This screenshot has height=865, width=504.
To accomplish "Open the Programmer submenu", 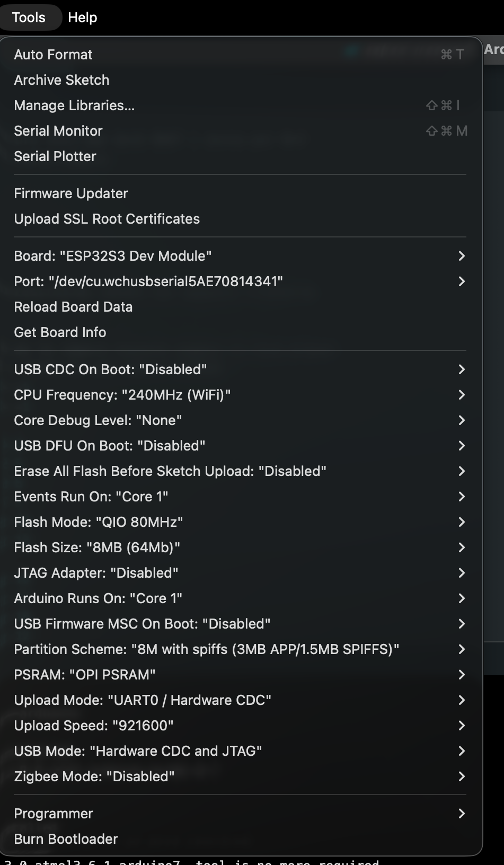I will click(54, 813).
